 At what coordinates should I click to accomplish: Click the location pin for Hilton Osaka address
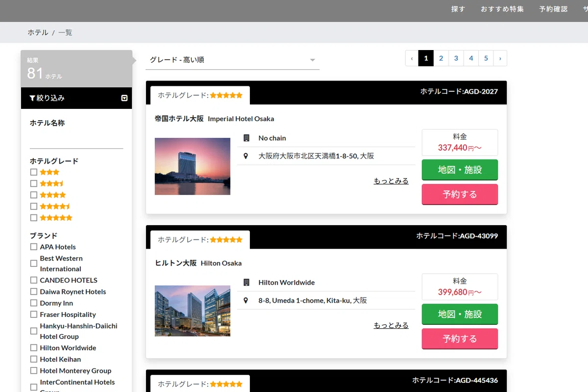[246, 300]
